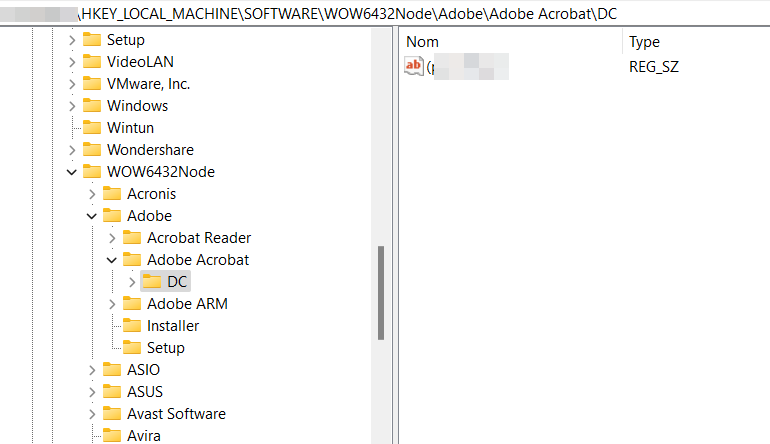Select the Avast Software key
770x444 pixels.
[176, 414]
